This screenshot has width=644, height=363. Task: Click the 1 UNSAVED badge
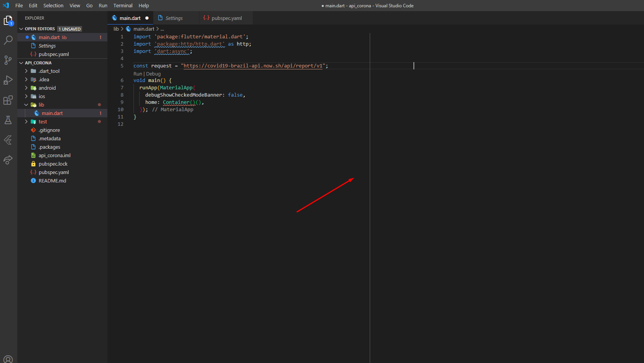click(x=69, y=29)
